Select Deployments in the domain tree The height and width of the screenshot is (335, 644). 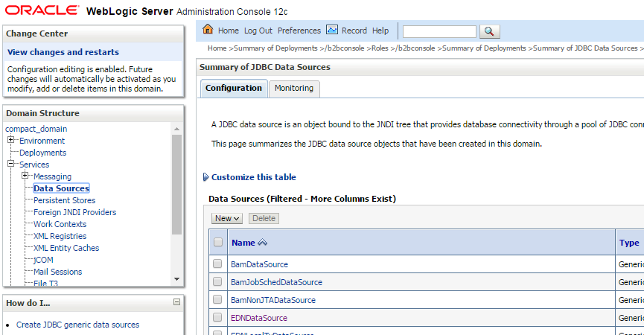pyautogui.click(x=42, y=153)
